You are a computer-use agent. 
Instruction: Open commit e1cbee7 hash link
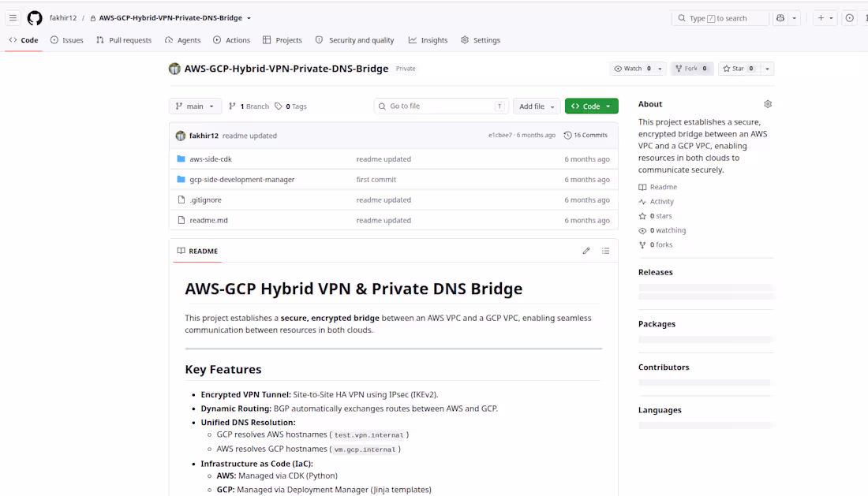click(499, 135)
